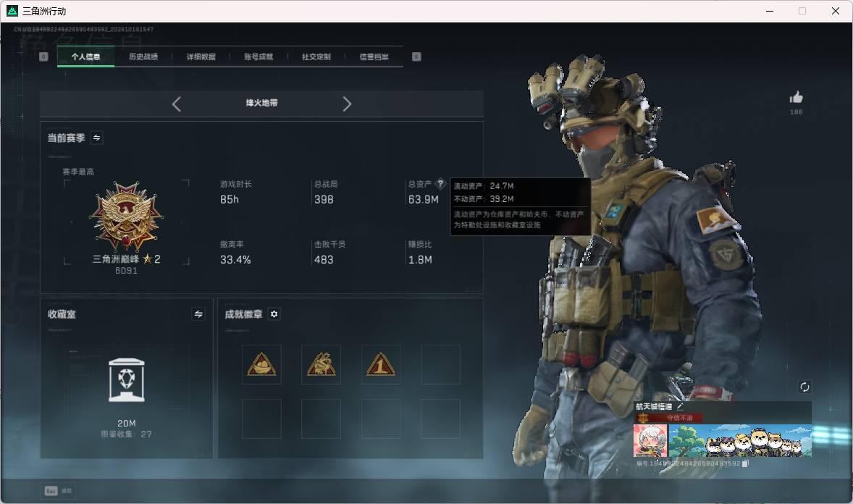Click the 20M collection room value
853x504 pixels.
pyautogui.click(x=126, y=423)
